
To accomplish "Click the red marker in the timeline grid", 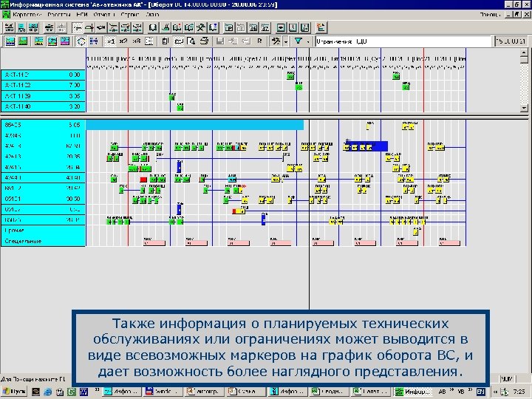I will click(143, 180).
